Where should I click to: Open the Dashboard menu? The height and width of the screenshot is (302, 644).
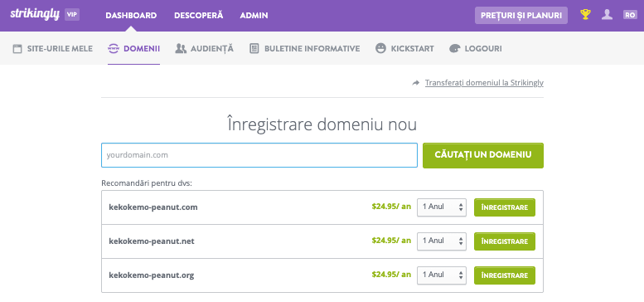[x=131, y=16]
